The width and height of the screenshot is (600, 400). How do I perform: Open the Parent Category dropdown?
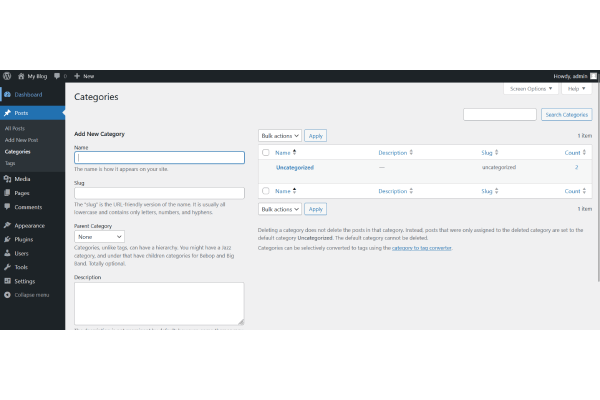pos(99,236)
